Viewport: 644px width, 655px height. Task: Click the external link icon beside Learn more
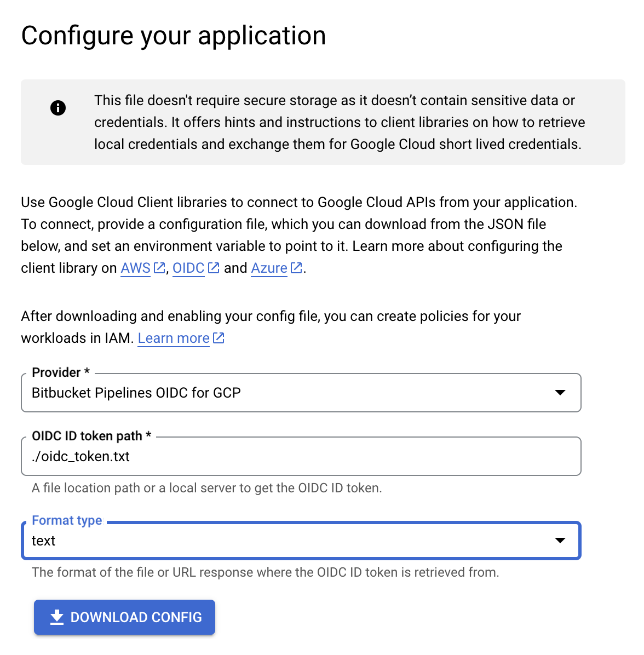point(219,337)
